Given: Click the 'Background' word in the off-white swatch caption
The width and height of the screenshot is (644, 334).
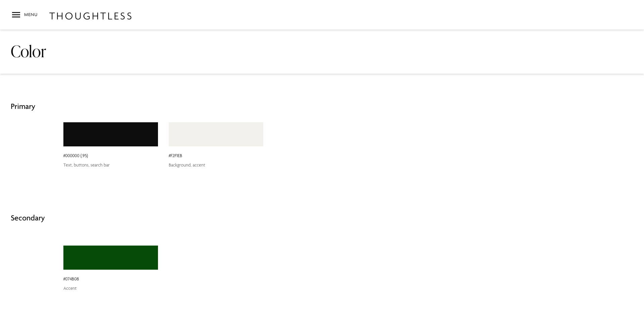Looking at the screenshot, I should pos(180,165).
